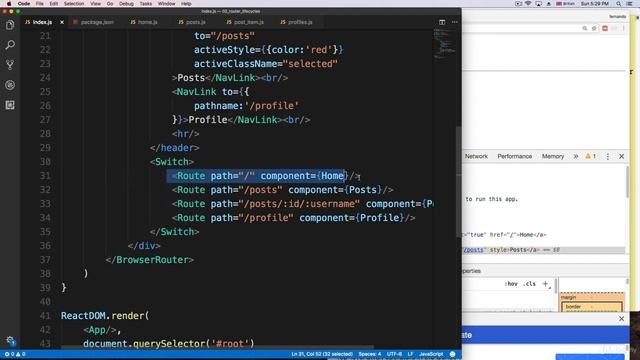Select the Posts anchor element row in DevTools
The image size is (640, 360).
click(544, 250)
